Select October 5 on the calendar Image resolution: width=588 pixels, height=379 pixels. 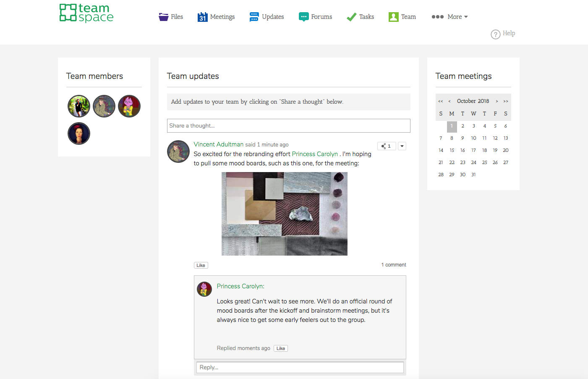[495, 126]
